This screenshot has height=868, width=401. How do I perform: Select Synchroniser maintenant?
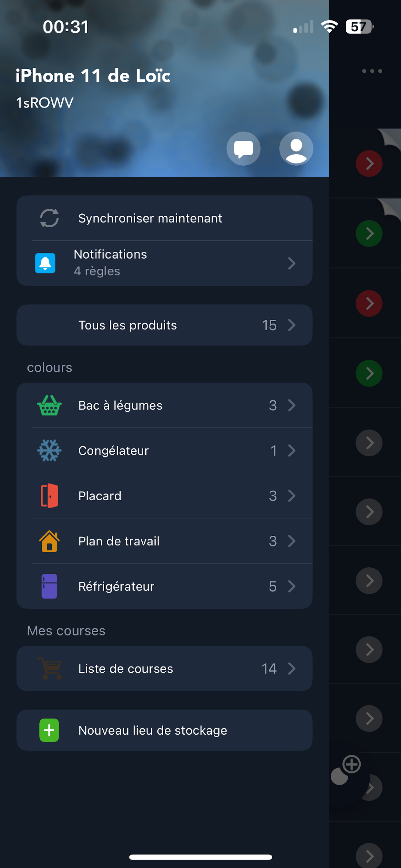point(150,218)
